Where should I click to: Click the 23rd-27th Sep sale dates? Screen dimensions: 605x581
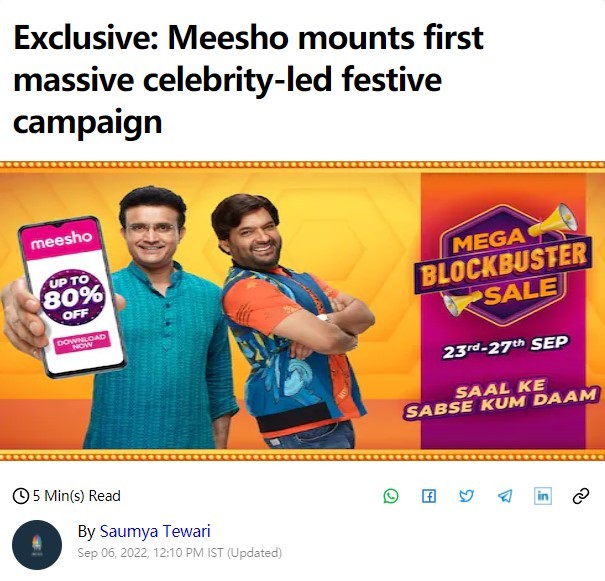tap(508, 343)
